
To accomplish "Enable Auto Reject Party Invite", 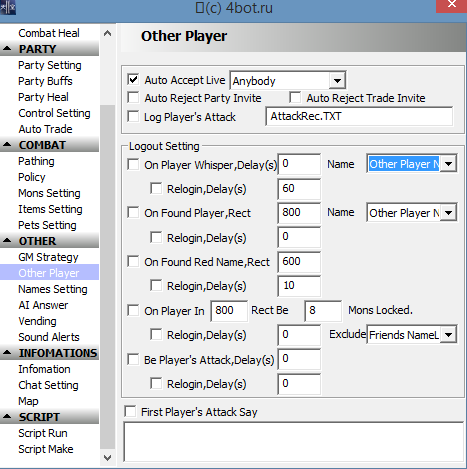I will 133,98.
